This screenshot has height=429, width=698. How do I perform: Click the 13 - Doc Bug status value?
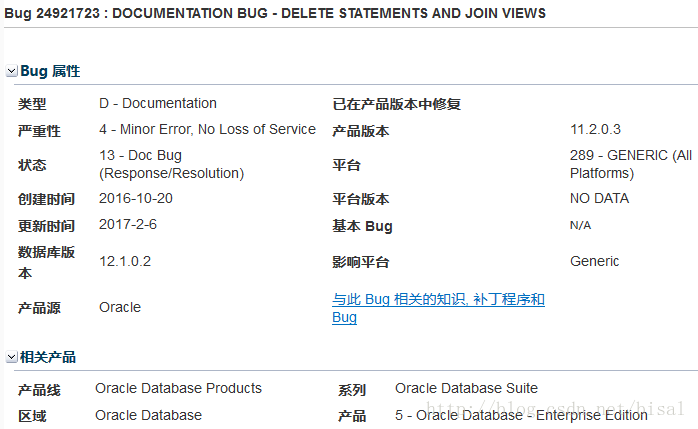coord(171,164)
